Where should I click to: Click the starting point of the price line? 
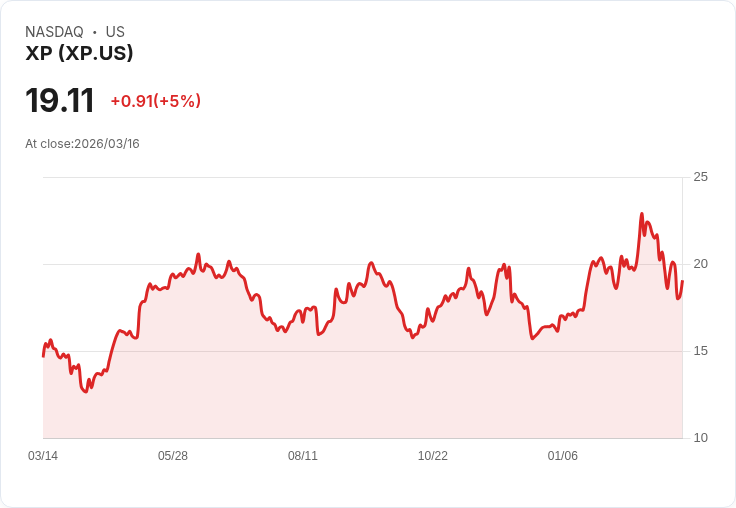43,356
